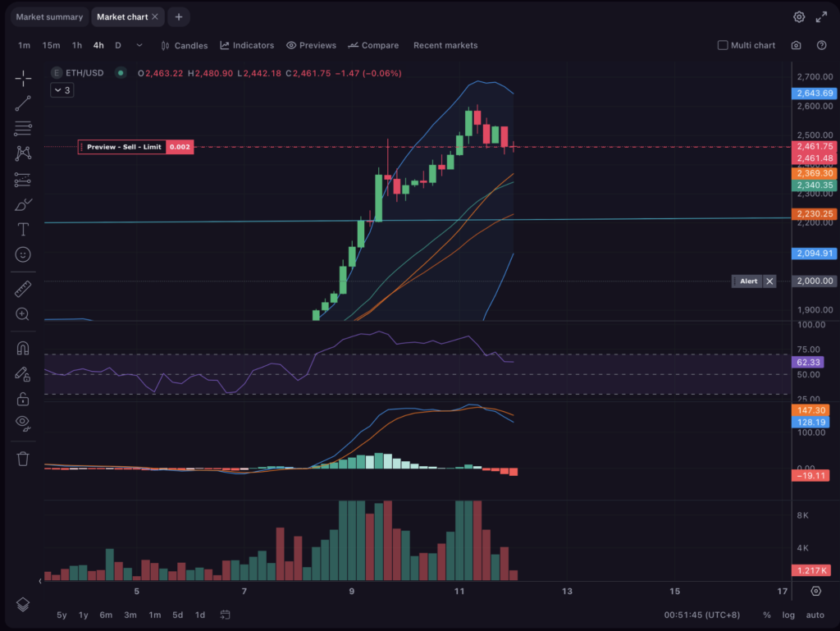Screen dimensions: 840x631
Task: Select the price range projection tool
Action: coord(22,180)
